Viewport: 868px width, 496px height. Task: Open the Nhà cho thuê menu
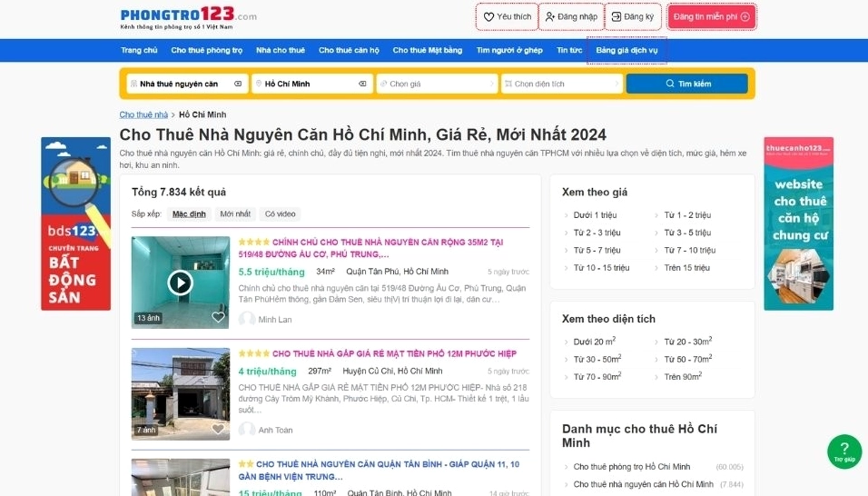[281, 50]
